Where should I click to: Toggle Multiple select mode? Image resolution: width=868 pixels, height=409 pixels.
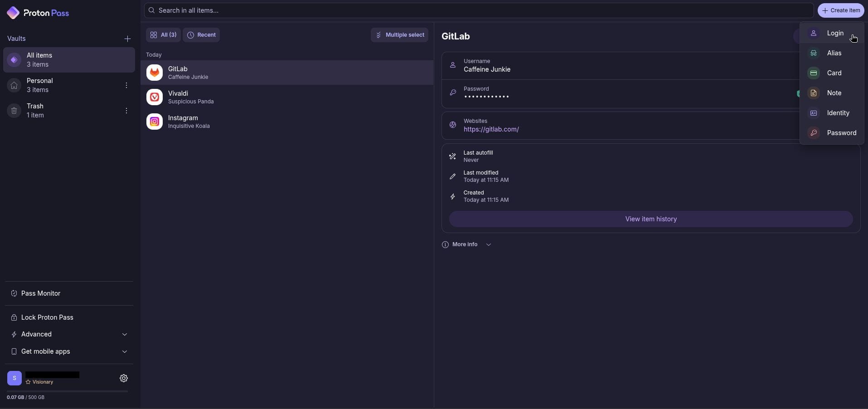[x=399, y=35]
